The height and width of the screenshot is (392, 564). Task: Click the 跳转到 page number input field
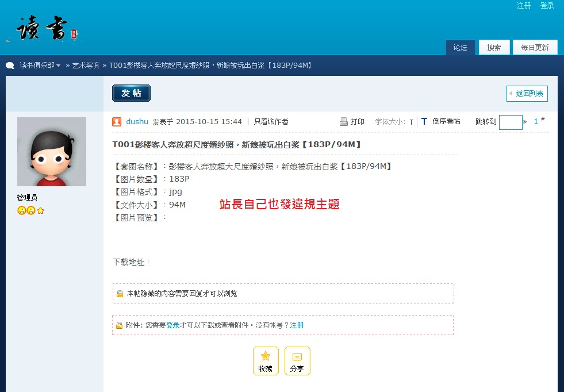point(511,122)
